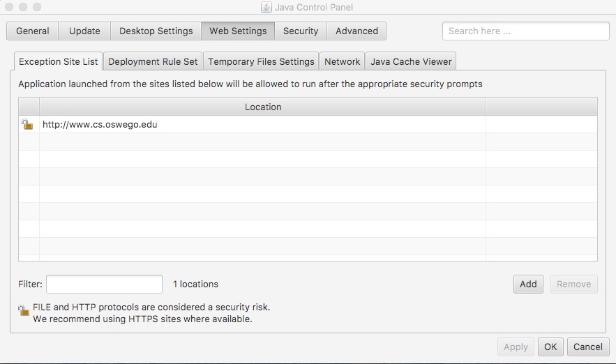Image resolution: width=616 pixels, height=364 pixels.
Task: Click the Cancel button
Action: (588, 347)
